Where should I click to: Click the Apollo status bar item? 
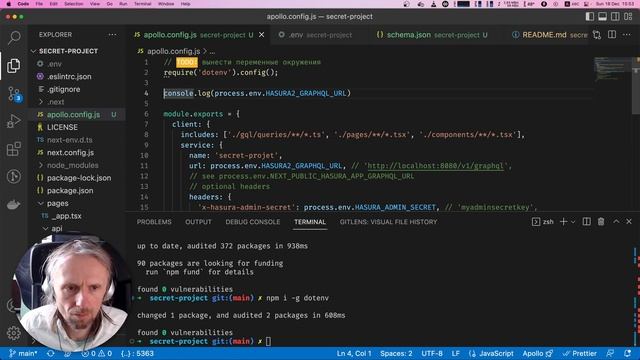click(x=538, y=353)
